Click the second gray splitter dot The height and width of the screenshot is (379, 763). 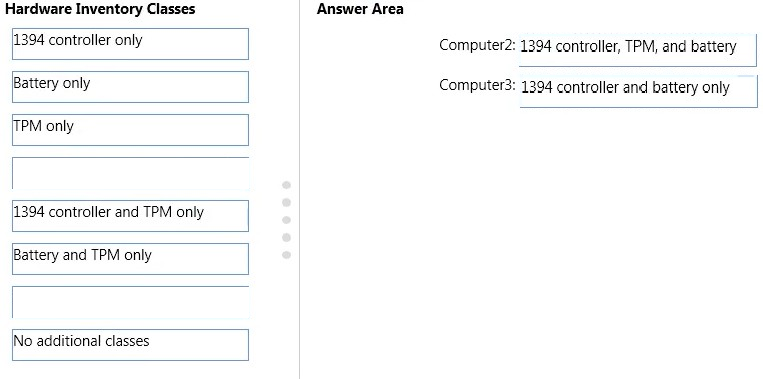click(287, 202)
